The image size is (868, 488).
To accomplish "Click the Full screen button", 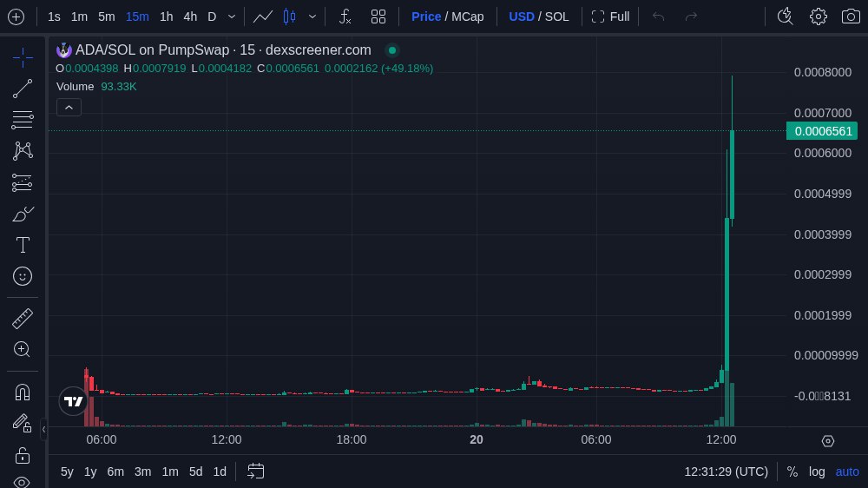I will click(610, 16).
